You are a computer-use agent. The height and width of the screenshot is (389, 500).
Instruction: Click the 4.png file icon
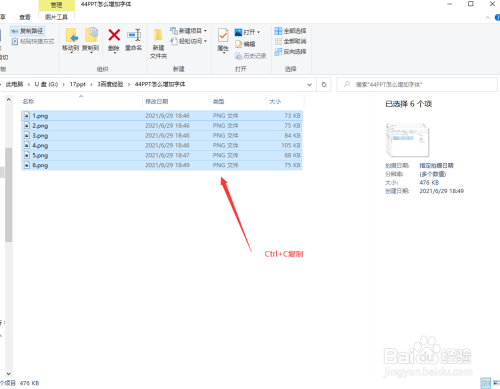coord(27,145)
